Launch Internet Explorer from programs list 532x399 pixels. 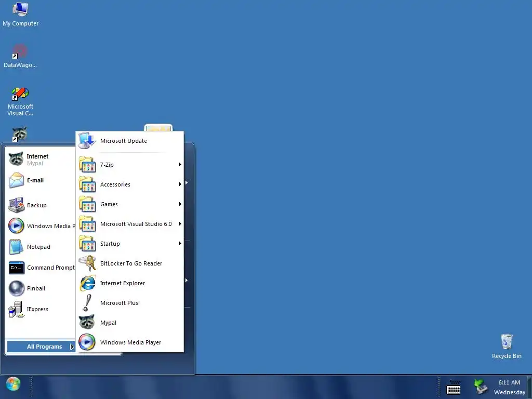[x=129, y=283]
